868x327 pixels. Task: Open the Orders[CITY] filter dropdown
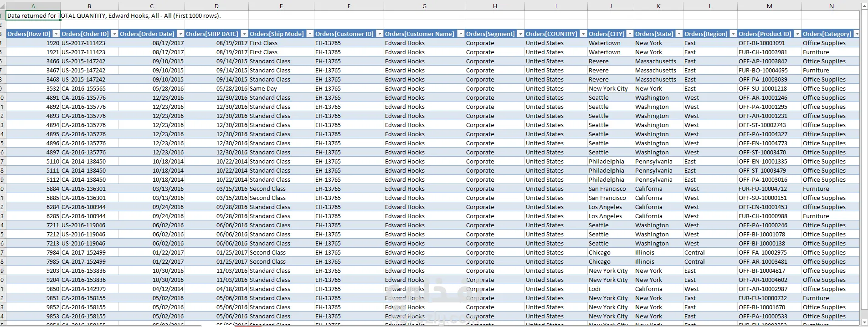630,34
